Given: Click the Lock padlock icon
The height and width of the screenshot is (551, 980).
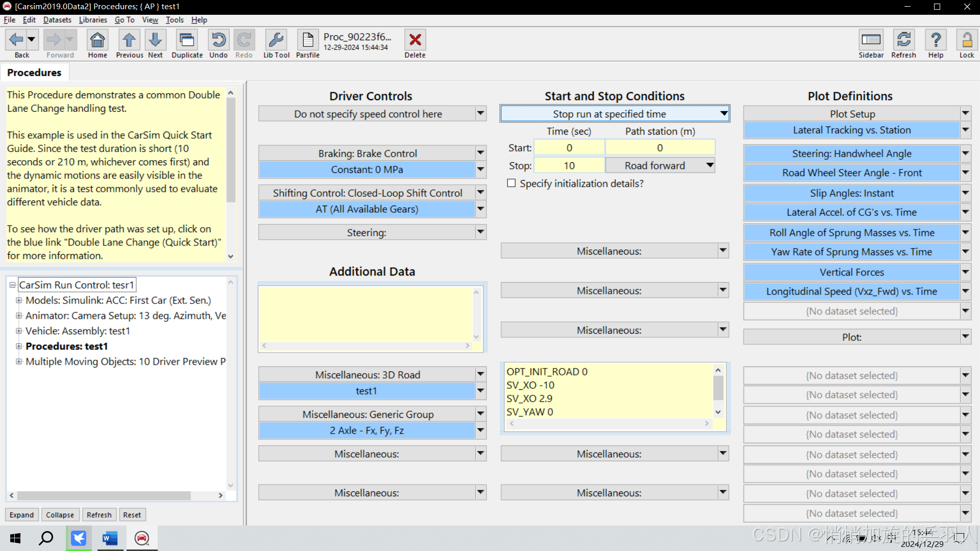Looking at the screenshot, I should click(x=966, y=40).
